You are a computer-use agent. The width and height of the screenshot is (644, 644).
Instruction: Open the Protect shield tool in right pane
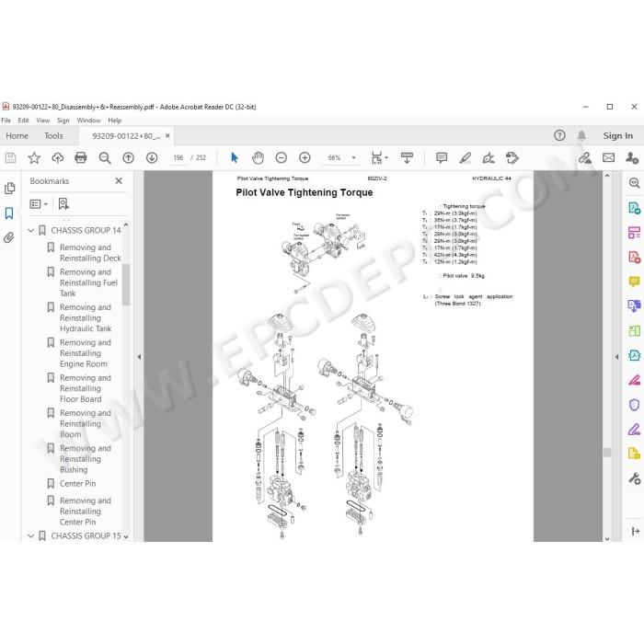[x=635, y=405]
